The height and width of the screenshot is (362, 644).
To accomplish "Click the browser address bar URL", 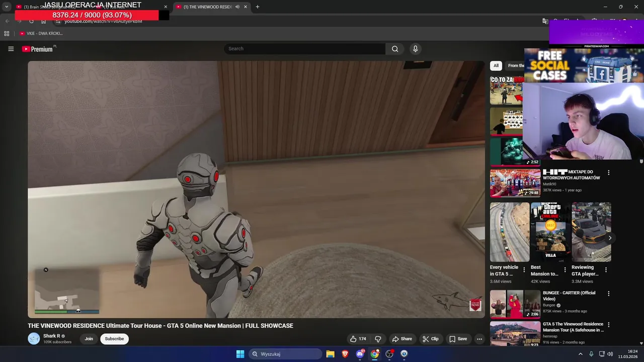I will [x=103, y=21].
